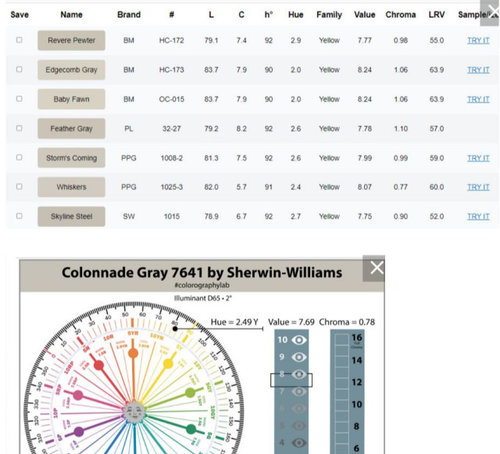
Task: Check the Save box for Whiskers
Action: click(19, 187)
